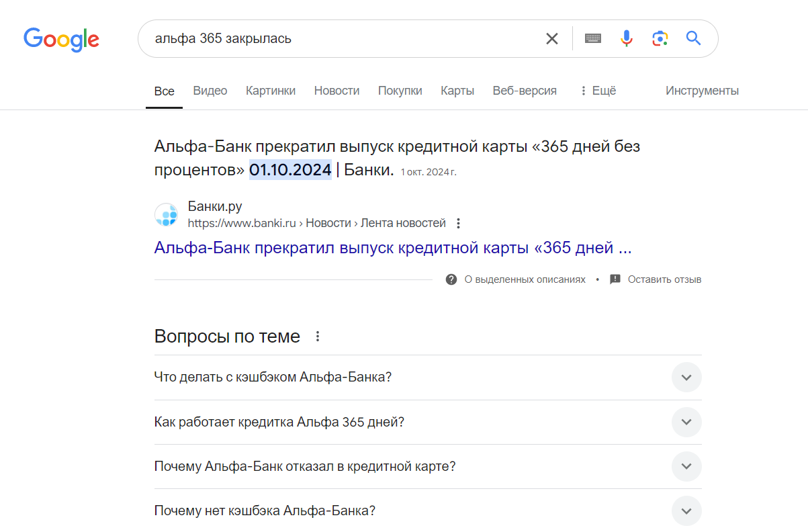
Task: Click the magnifying glass search button
Action: point(693,39)
